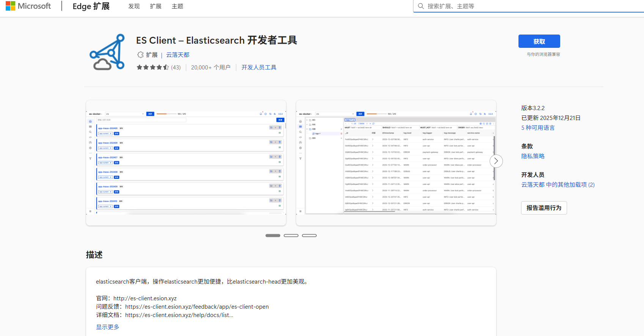Show next screenshot with arrow button
The image size is (644, 336).
(x=496, y=161)
